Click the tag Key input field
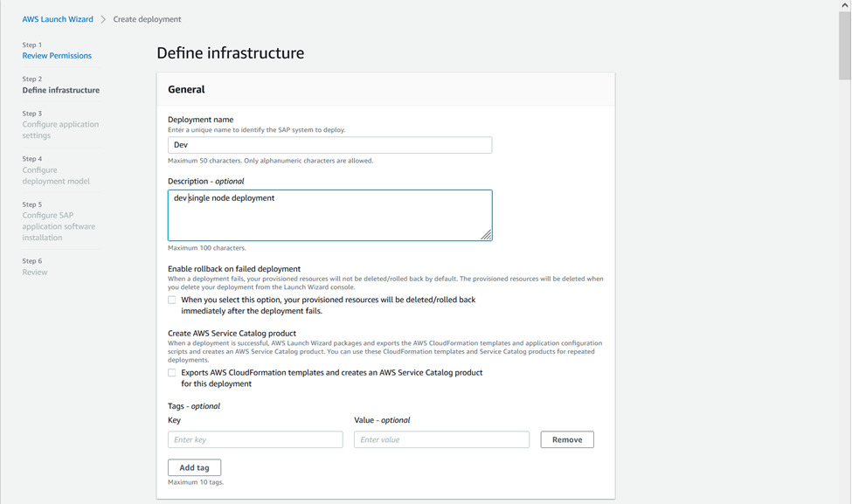 coord(255,439)
